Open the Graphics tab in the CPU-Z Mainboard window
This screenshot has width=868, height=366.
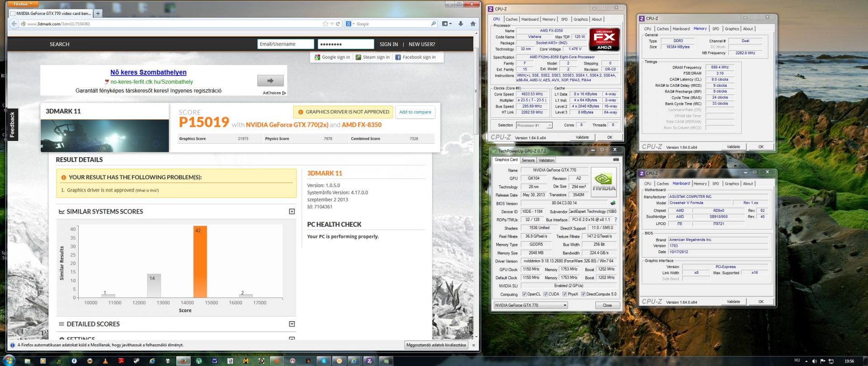[x=732, y=184]
